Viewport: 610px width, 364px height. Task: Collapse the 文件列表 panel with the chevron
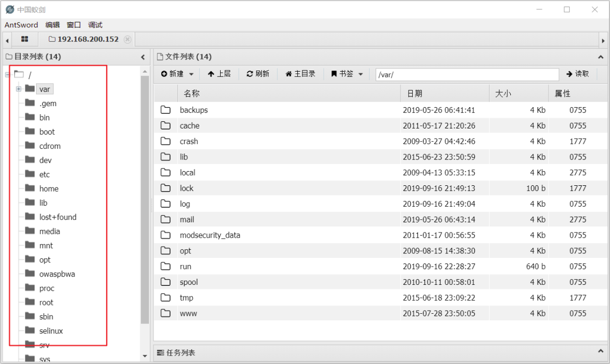pos(602,57)
